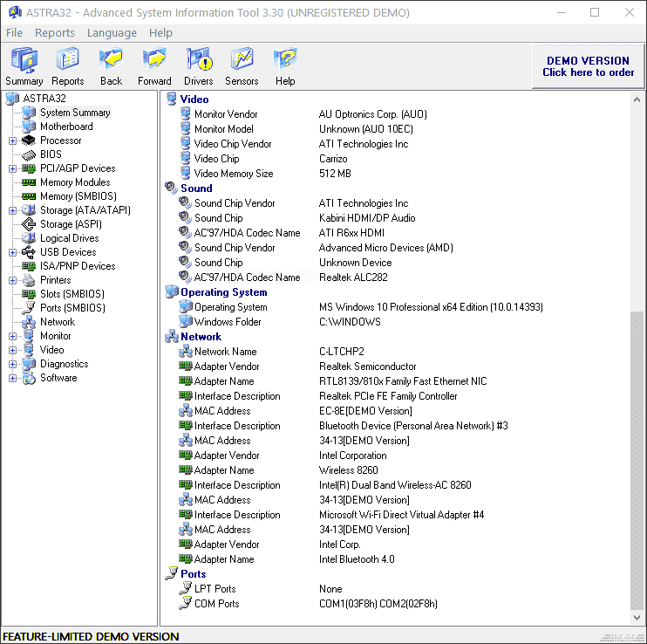Screen dimensions: 647x644
Task: Select the USB Devices tree icon
Action: click(x=29, y=252)
